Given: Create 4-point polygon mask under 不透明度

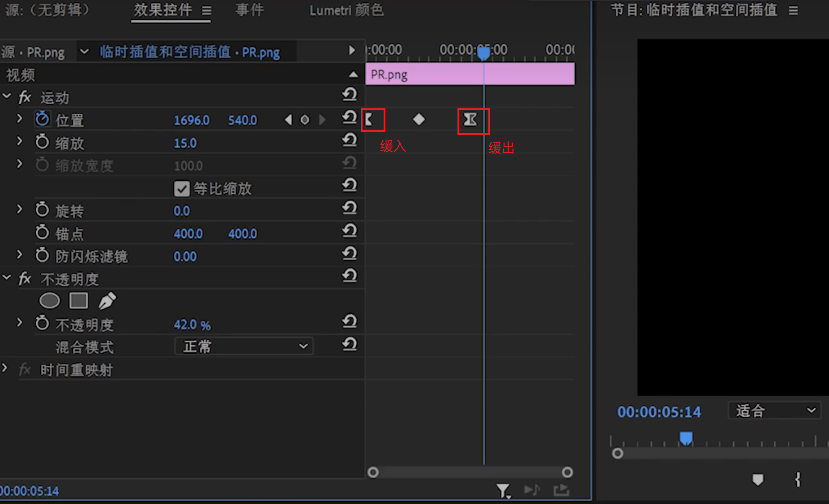Looking at the screenshot, I should 78,301.
